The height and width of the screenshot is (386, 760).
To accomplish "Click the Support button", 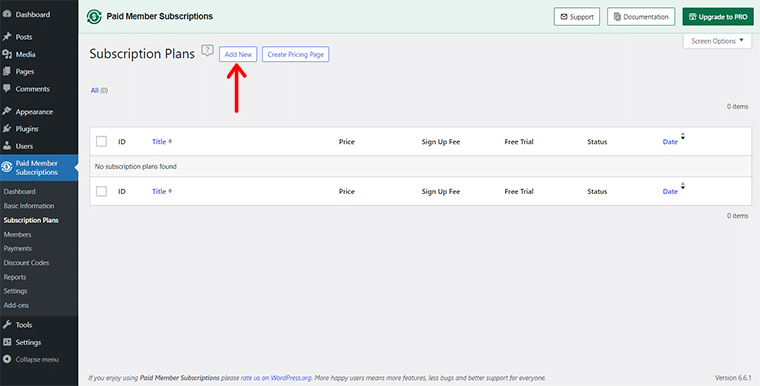I will (577, 16).
